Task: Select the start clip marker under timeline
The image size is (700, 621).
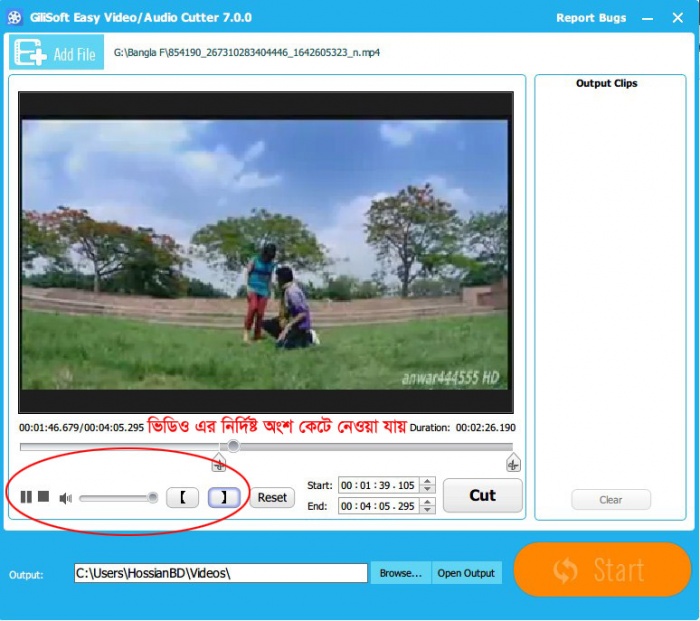Action: tap(219, 463)
